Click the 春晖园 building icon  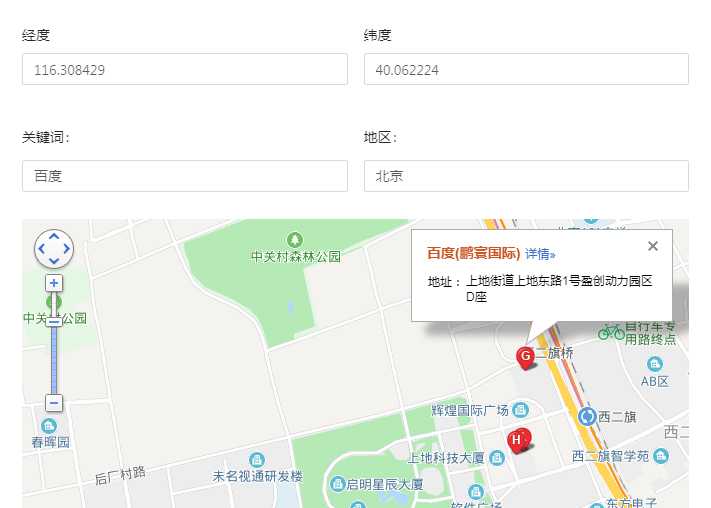point(49,426)
